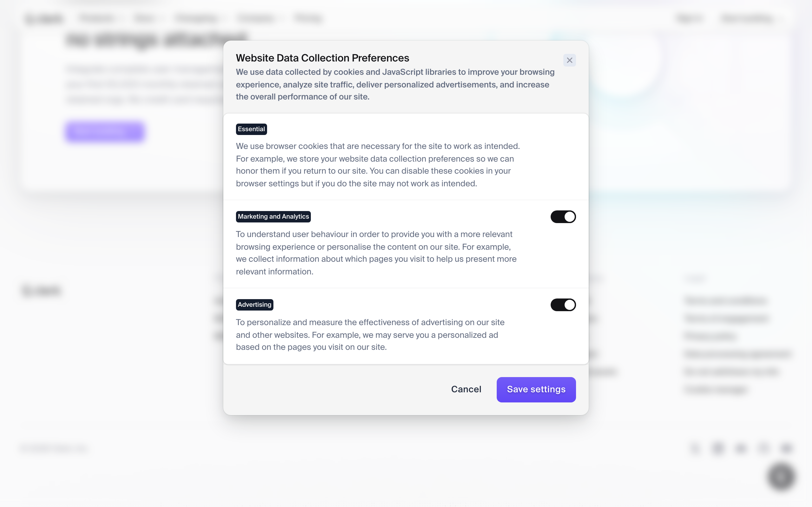Click the Essential category badge

coord(251,129)
